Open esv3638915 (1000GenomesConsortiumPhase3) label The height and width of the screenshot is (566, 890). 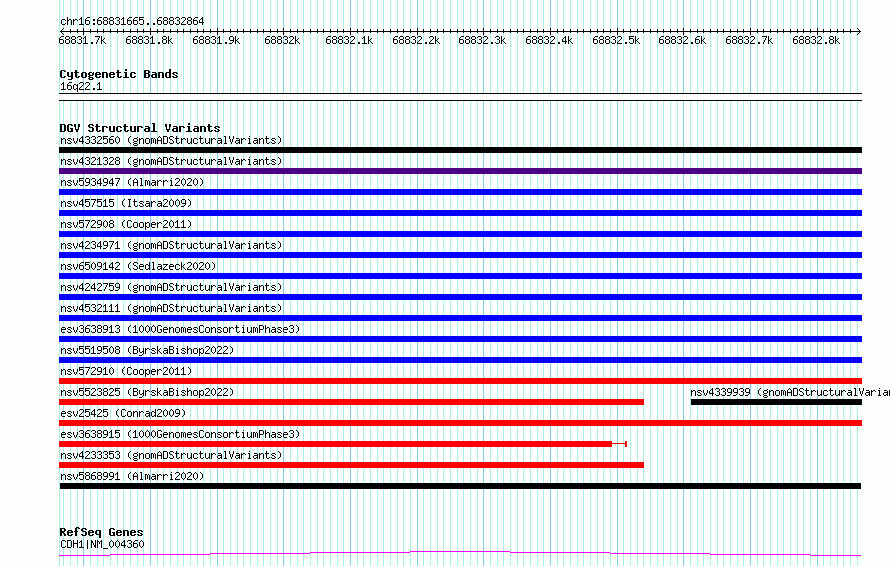point(180,434)
